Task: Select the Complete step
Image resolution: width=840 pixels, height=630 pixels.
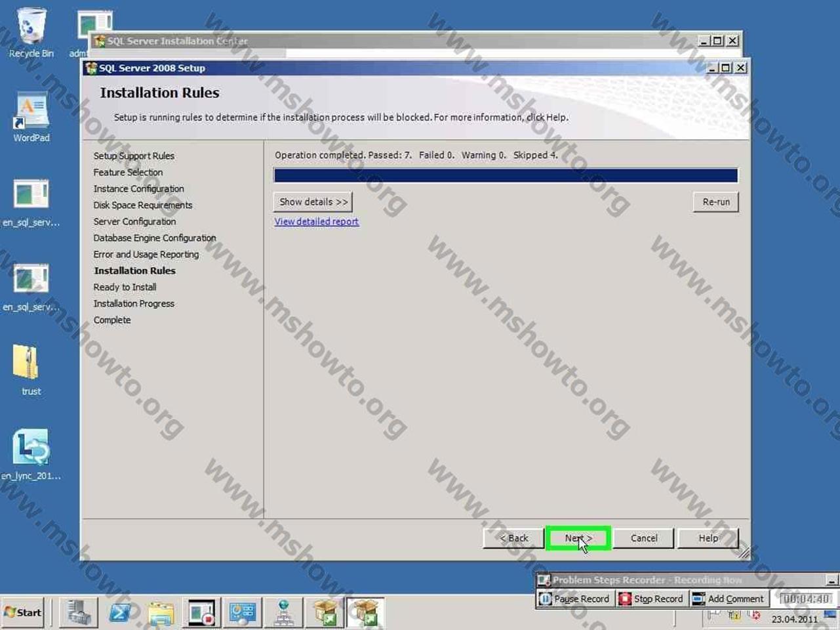Action: click(112, 320)
